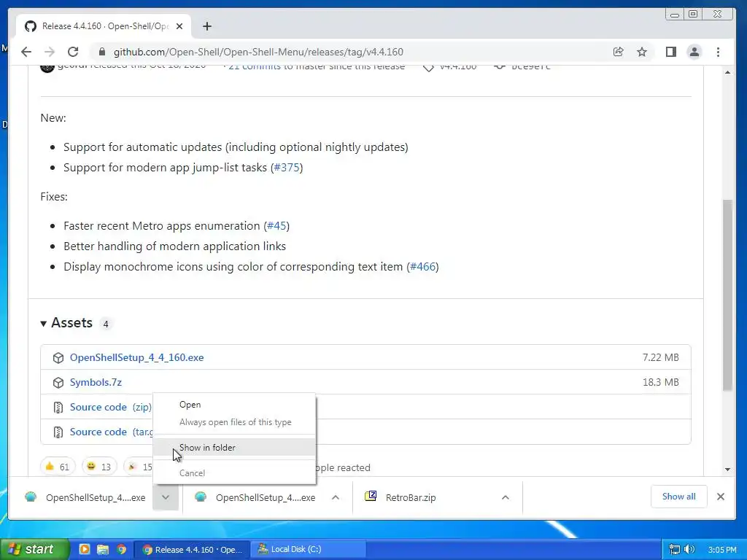Click the browser forward arrow
The width and height of the screenshot is (747, 560).
pos(50,52)
